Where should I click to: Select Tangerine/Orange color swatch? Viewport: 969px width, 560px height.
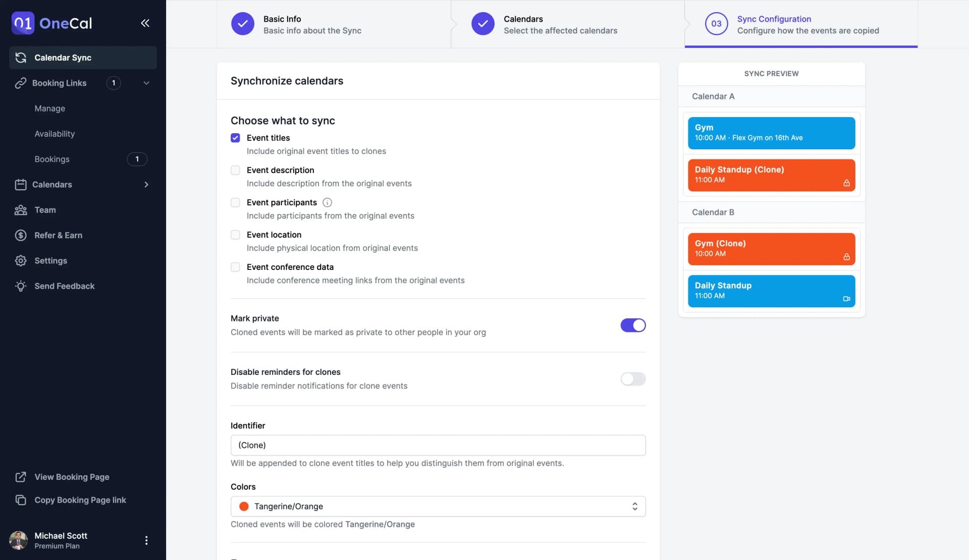[x=244, y=506]
